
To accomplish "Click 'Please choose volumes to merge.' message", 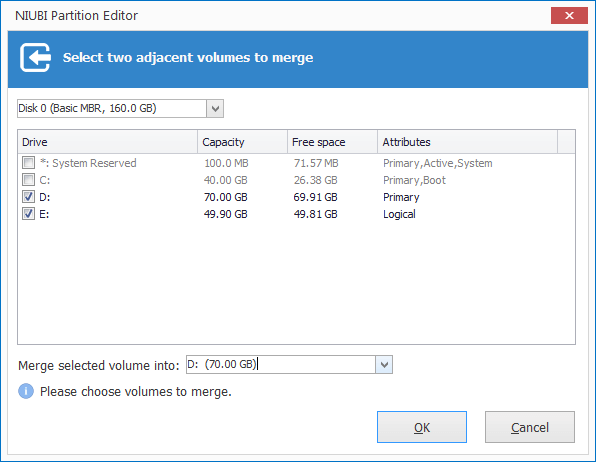I will coord(136,392).
